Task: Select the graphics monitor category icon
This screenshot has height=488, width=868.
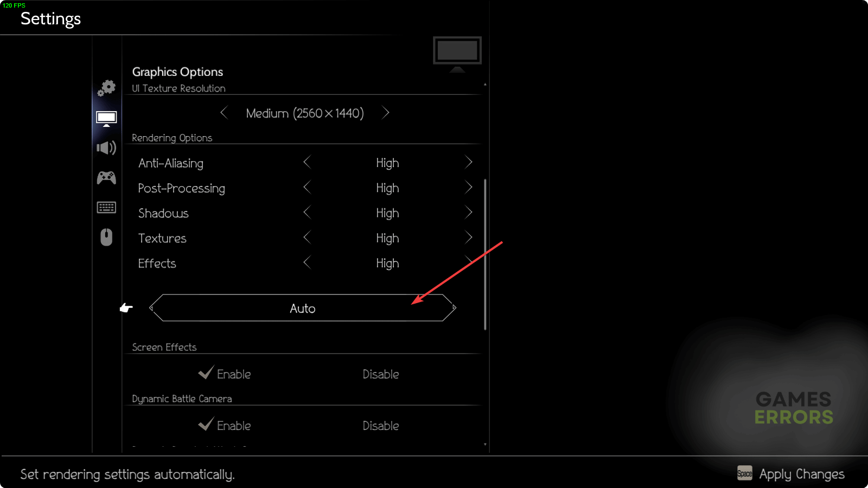Action: pyautogui.click(x=106, y=118)
